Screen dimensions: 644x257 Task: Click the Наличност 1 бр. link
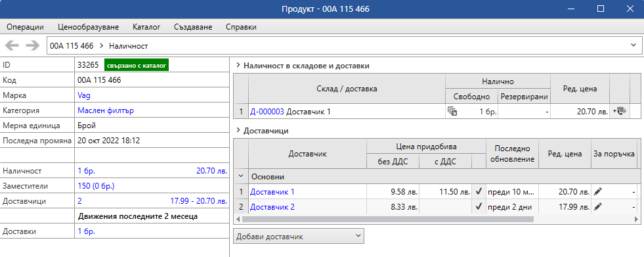coord(86,171)
